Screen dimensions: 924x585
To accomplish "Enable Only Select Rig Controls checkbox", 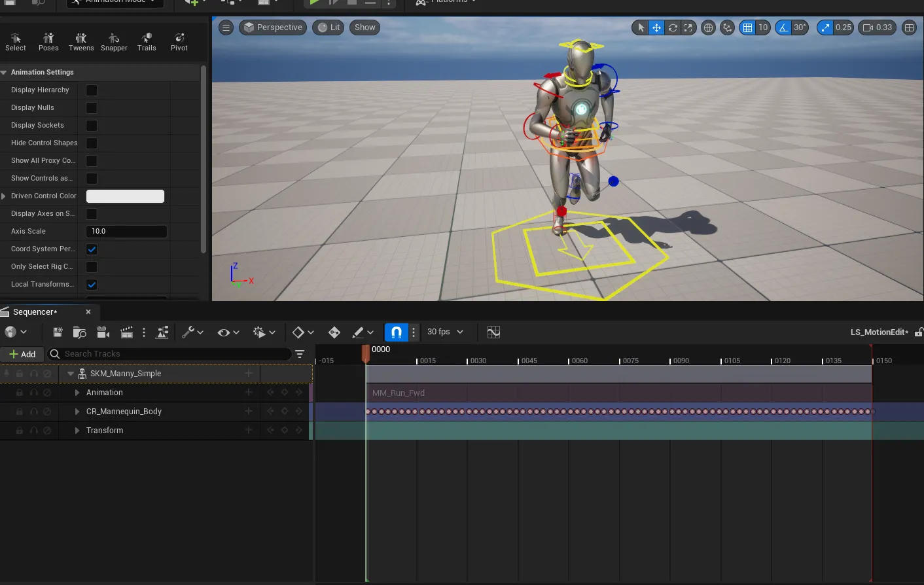I will pos(92,267).
